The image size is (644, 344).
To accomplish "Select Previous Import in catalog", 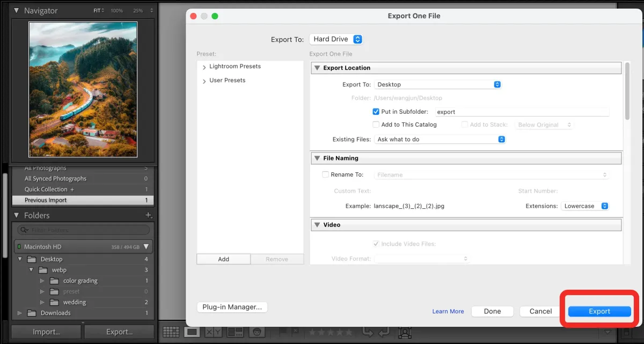I will (x=83, y=200).
